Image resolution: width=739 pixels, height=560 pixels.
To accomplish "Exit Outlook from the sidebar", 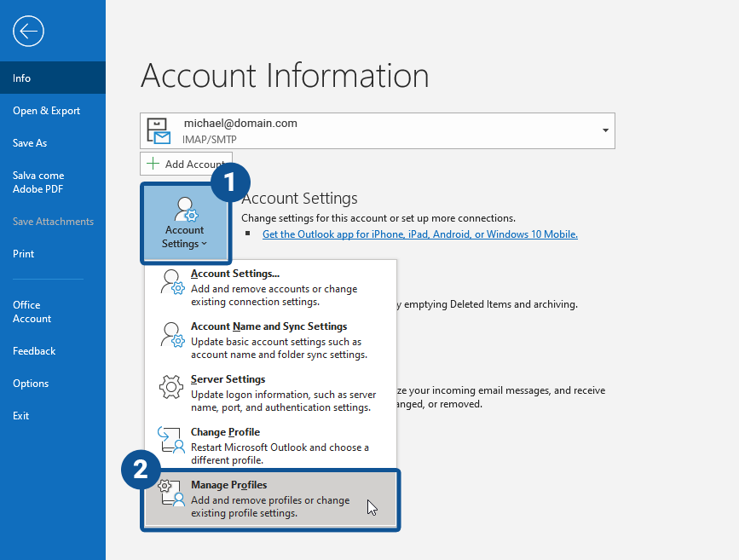I will (x=53, y=416).
